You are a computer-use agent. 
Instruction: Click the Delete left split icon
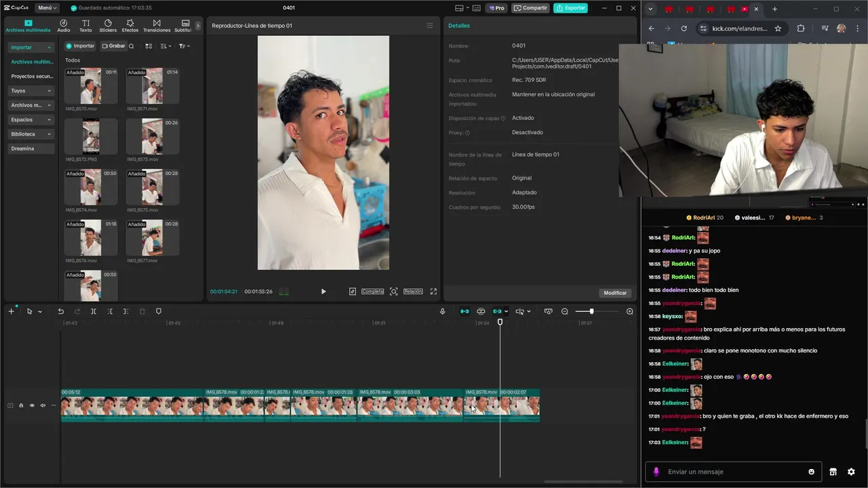[x=110, y=311]
